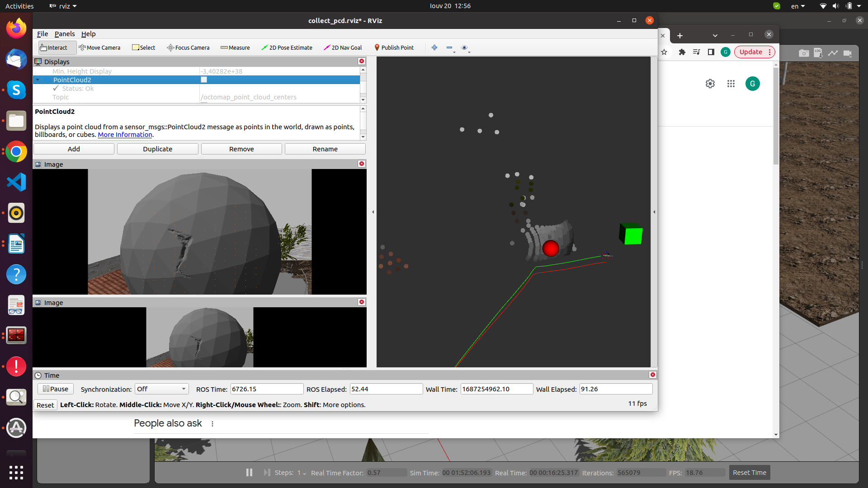This screenshot has width=868, height=488.
Task: Expand the browser tab list chevron
Action: coord(715,36)
